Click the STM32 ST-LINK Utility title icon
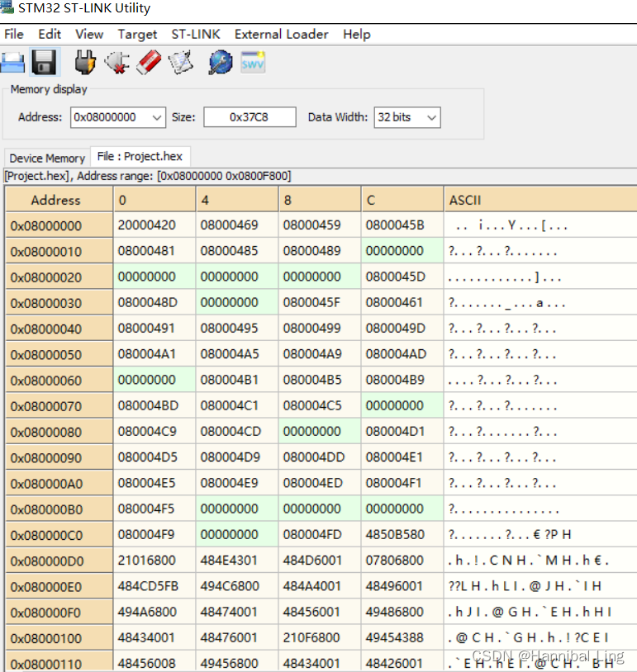Image resolution: width=637 pixels, height=672 pixels. pyautogui.click(x=7, y=7)
